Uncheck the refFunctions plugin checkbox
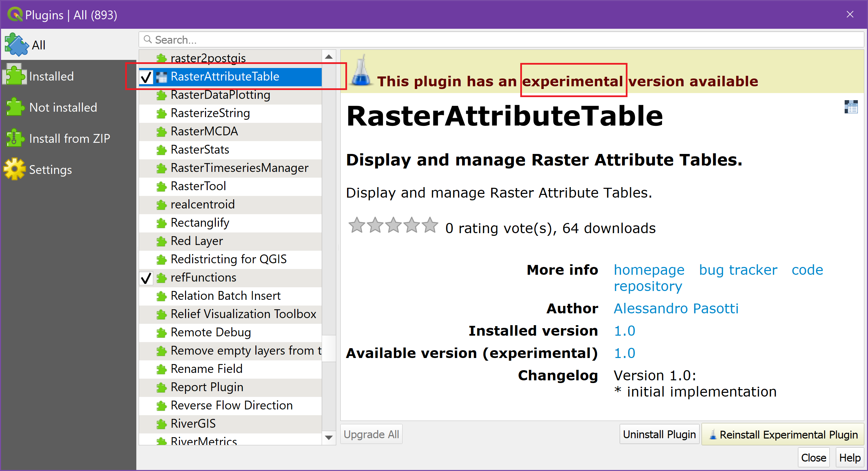Image resolution: width=868 pixels, height=471 pixels. pos(146,278)
